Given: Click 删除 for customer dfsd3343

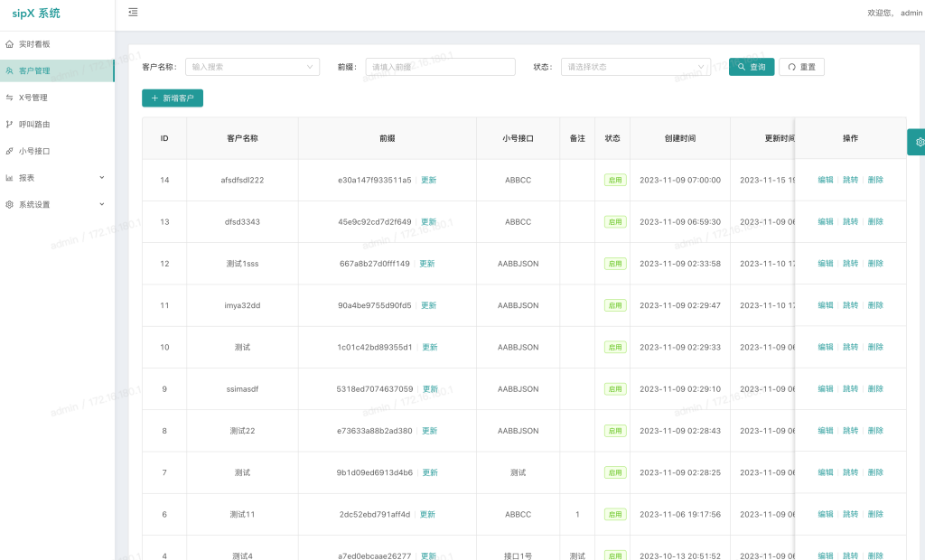Looking at the screenshot, I should 875,222.
